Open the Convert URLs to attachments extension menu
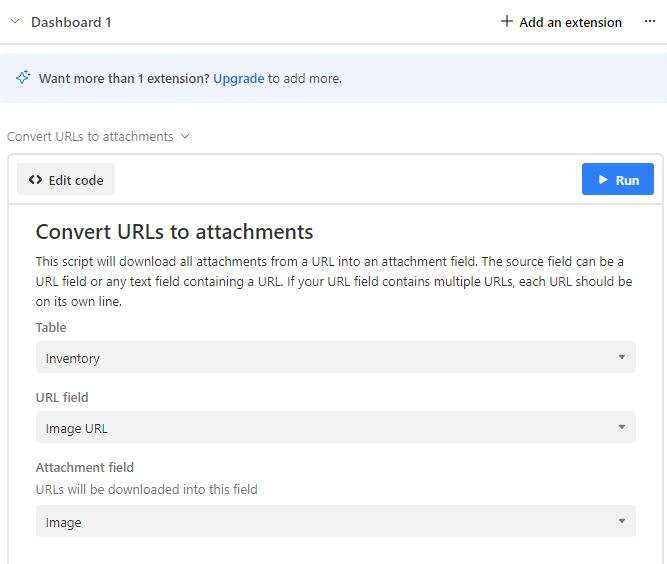This screenshot has width=667, height=564. pos(90,137)
